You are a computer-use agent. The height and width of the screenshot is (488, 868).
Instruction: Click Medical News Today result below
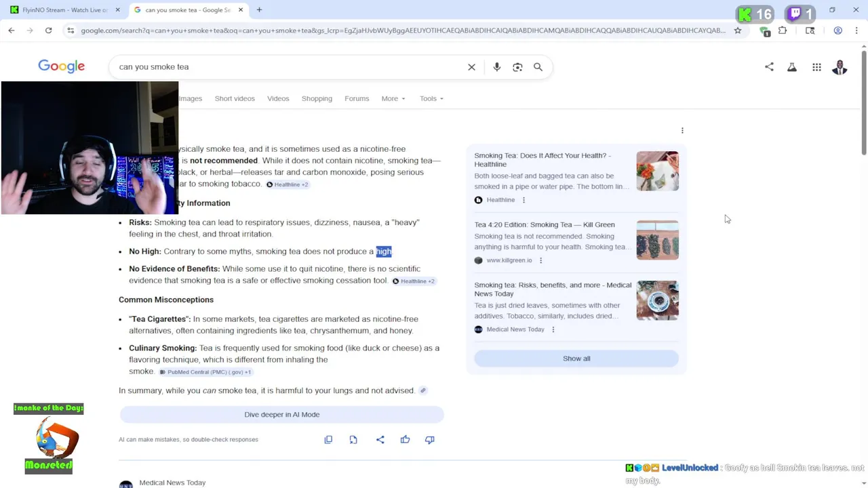[x=172, y=483]
